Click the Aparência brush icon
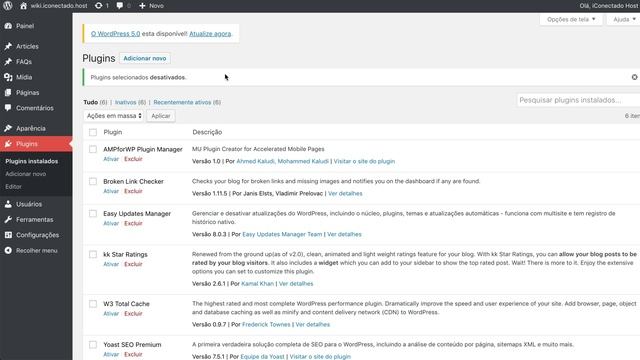This screenshot has width=640, height=360. click(8, 128)
